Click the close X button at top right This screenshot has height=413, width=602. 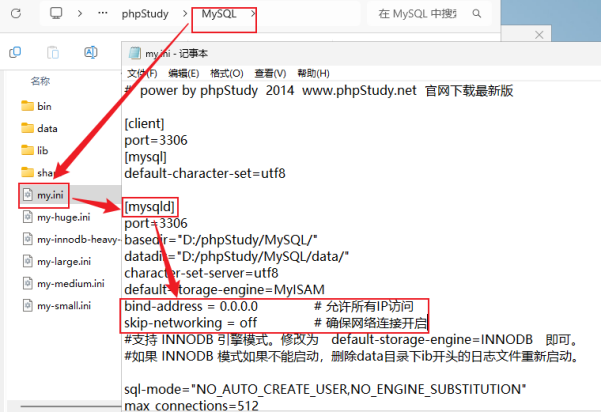click(539, 35)
